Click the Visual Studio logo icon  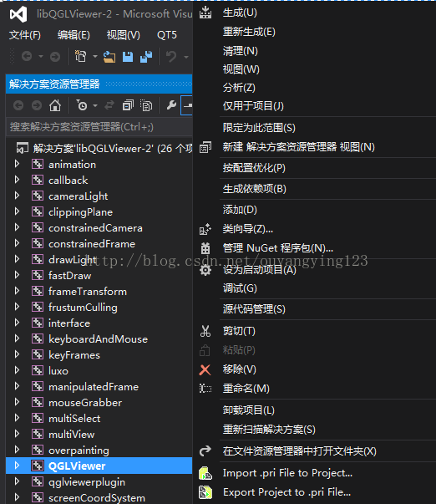(18, 14)
